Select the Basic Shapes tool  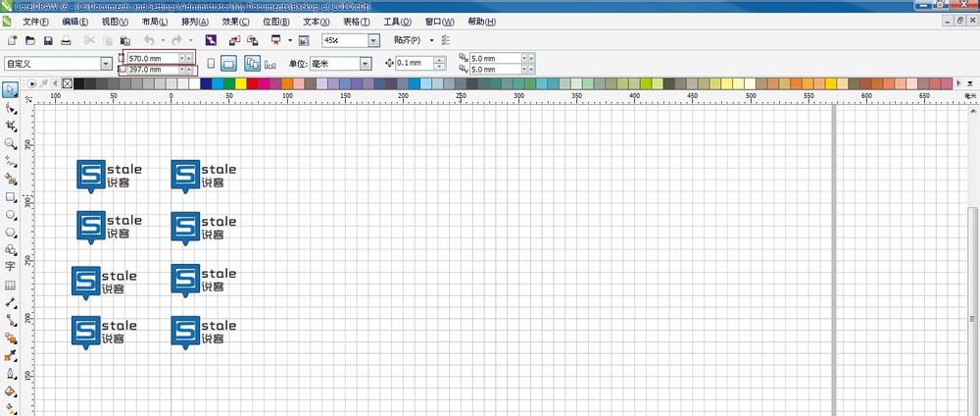pos(11,249)
